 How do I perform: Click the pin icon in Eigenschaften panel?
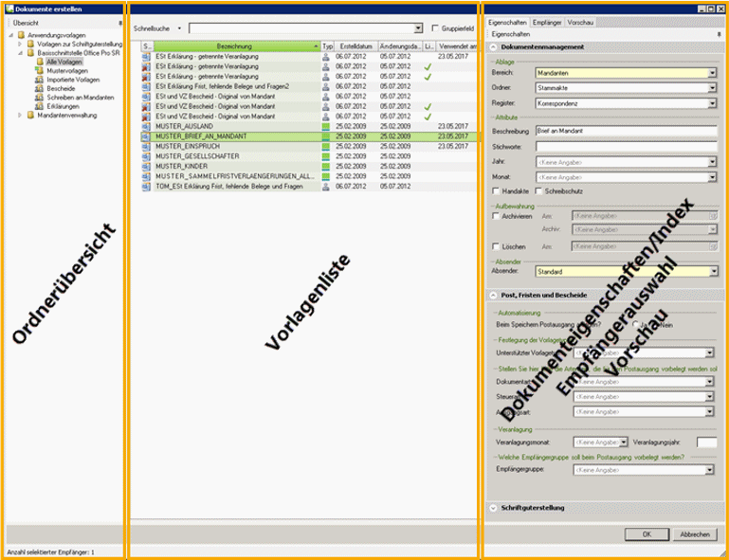(x=720, y=33)
